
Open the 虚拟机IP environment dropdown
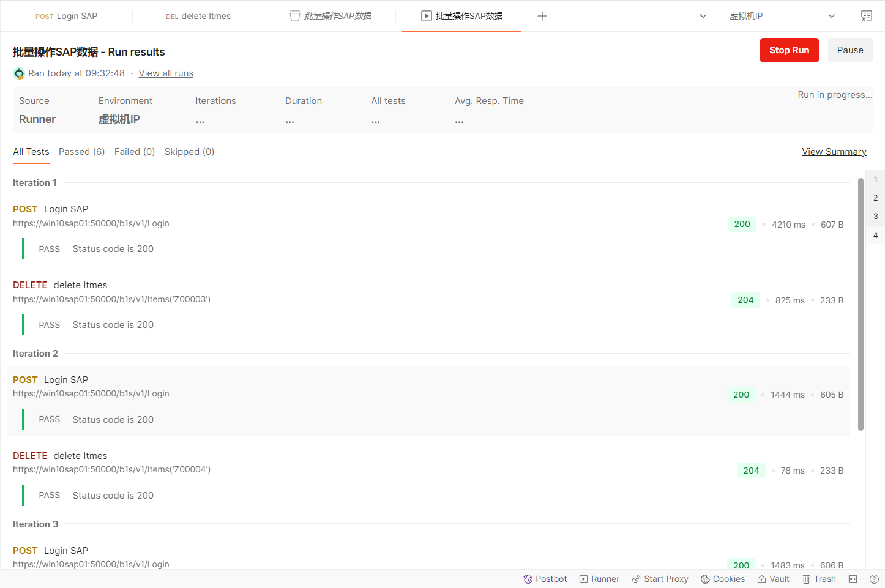782,16
